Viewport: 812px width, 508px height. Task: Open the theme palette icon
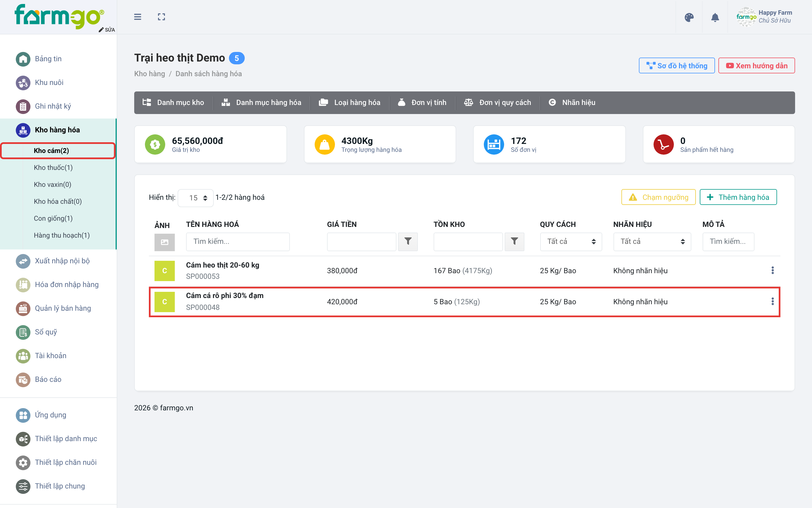coord(689,17)
